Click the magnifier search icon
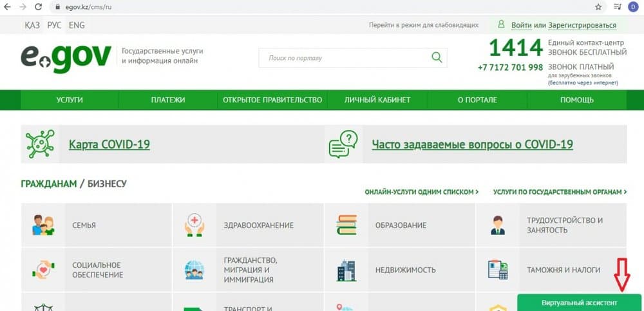This screenshot has width=644, height=311. (437, 57)
